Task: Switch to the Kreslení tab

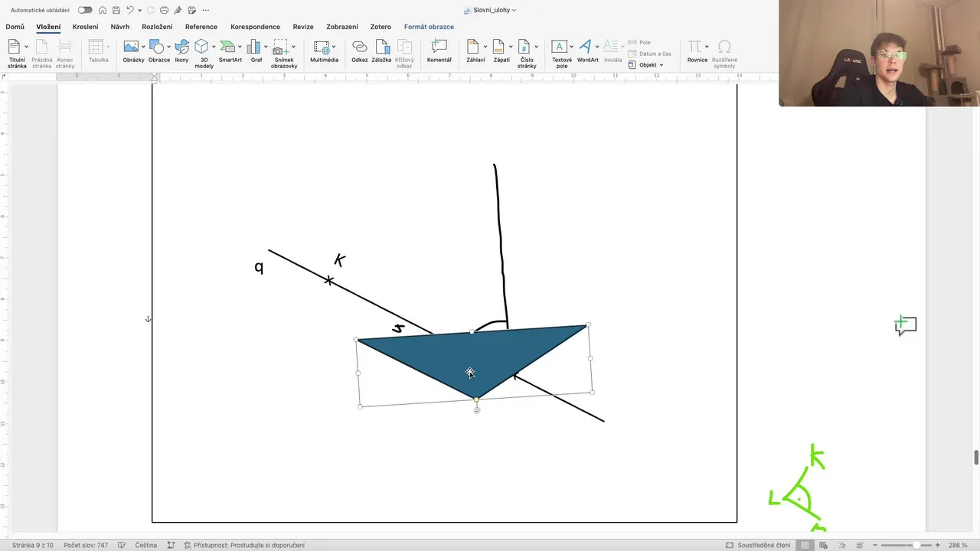Action: coord(85,27)
